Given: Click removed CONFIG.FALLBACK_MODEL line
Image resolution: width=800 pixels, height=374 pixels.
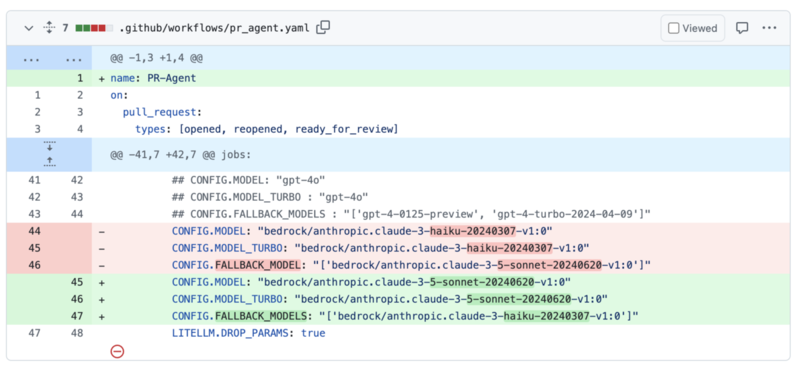Looking at the screenshot, I should coord(411,265).
